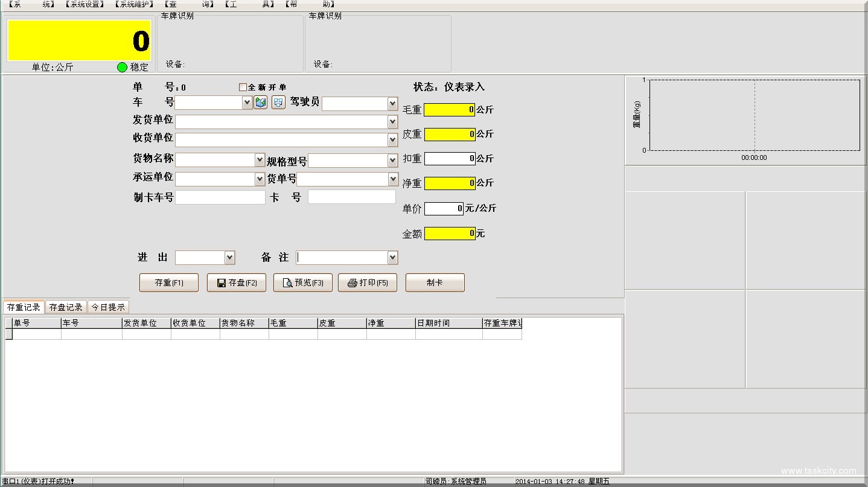This screenshot has width=868, height=487.
Task: Open the 查询 menu
Action: coord(190,4)
